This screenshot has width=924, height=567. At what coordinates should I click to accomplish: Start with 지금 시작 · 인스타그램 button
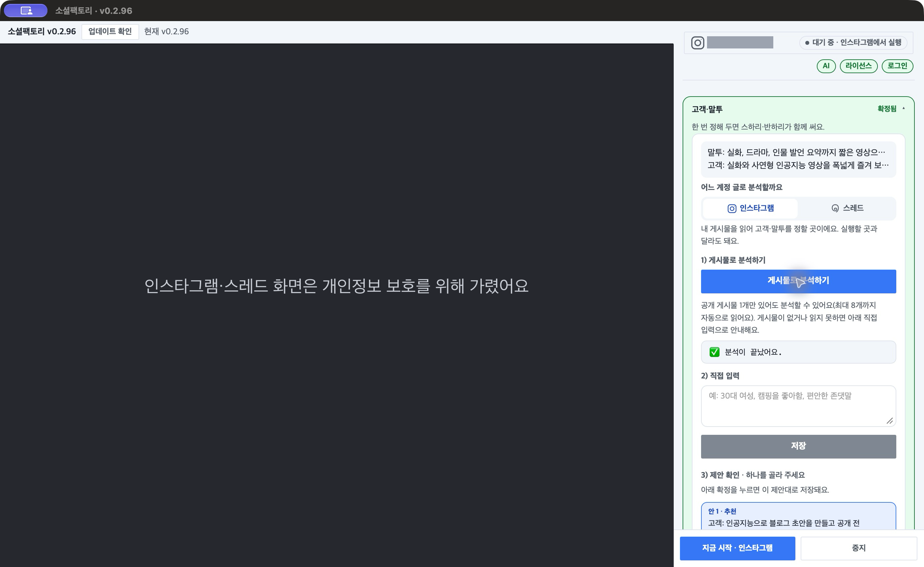tap(737, 548)
